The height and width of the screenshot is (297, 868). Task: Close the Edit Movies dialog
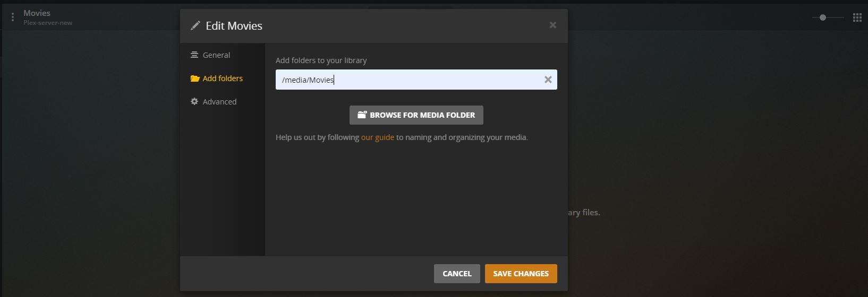(x=552, y=25)
